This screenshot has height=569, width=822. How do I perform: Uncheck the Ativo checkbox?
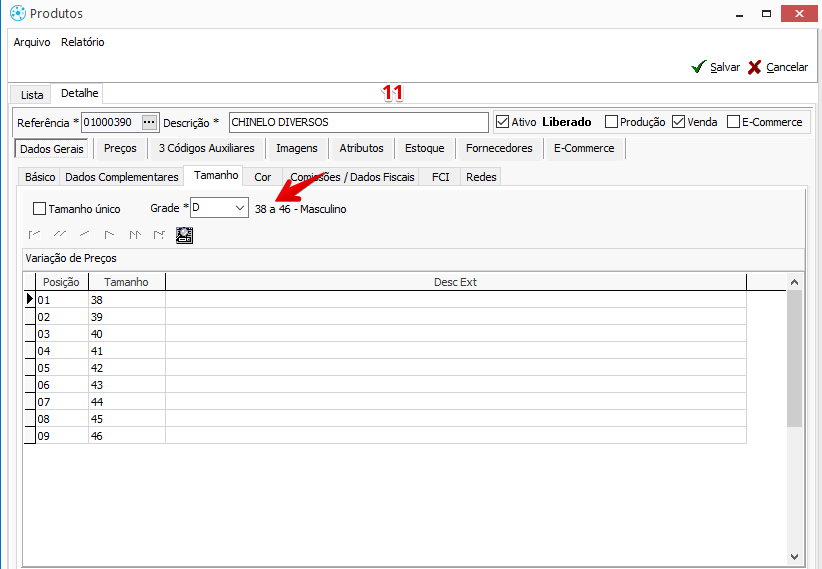tap(502, 122)
